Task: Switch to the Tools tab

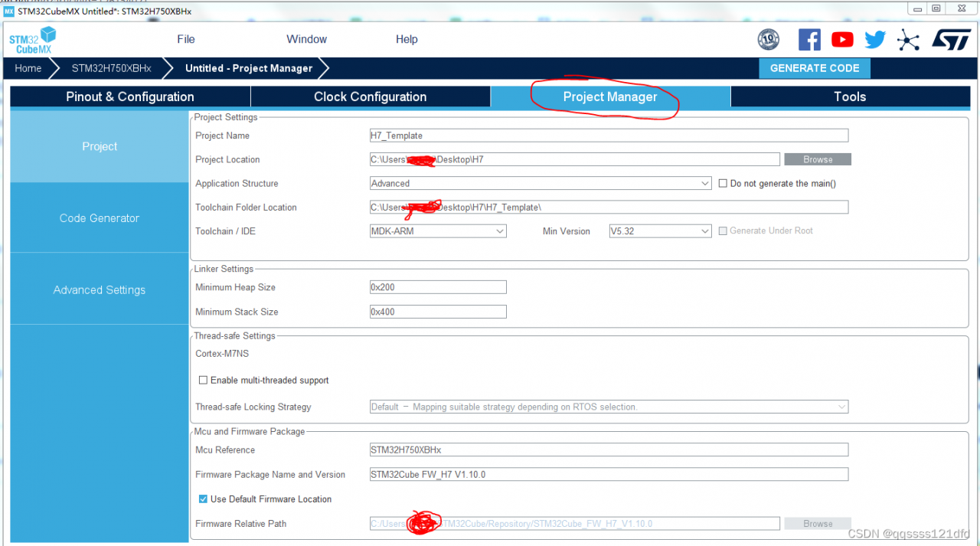Action: coord(850,96)
